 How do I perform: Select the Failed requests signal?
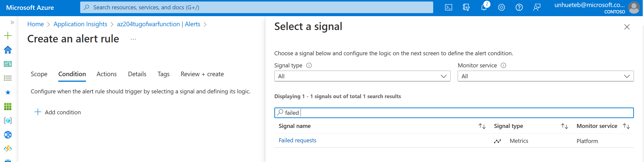click(298, 140)
